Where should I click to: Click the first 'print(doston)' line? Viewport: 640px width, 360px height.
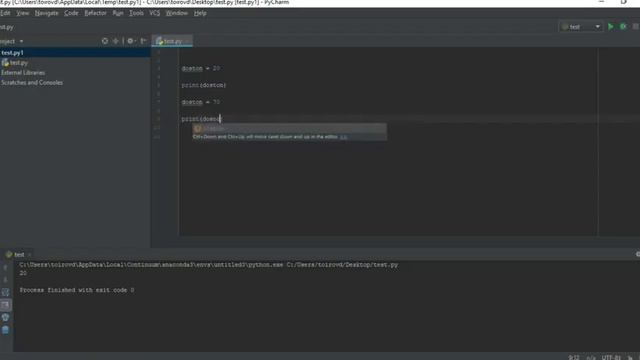(204, 85)
